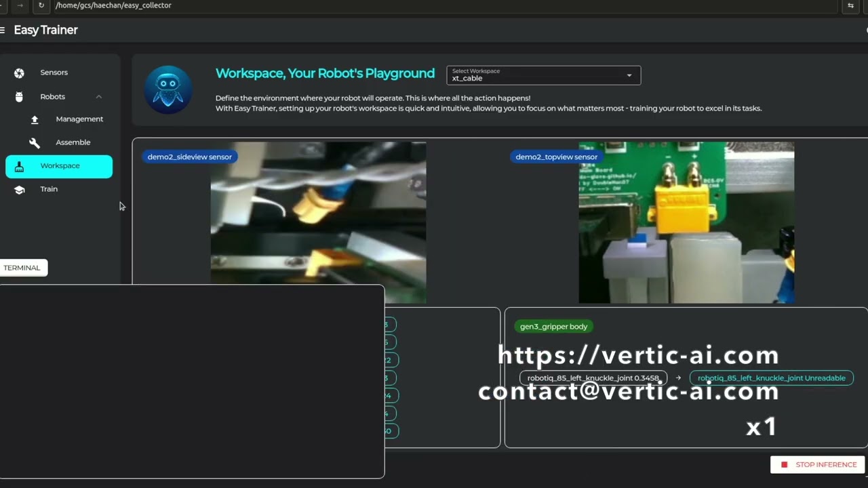Image resolution: width=868 pixels, height=488 pixels.
Task: Click the Workspace, Your Robot's Playground heading
Action: (x=325, y=73)
